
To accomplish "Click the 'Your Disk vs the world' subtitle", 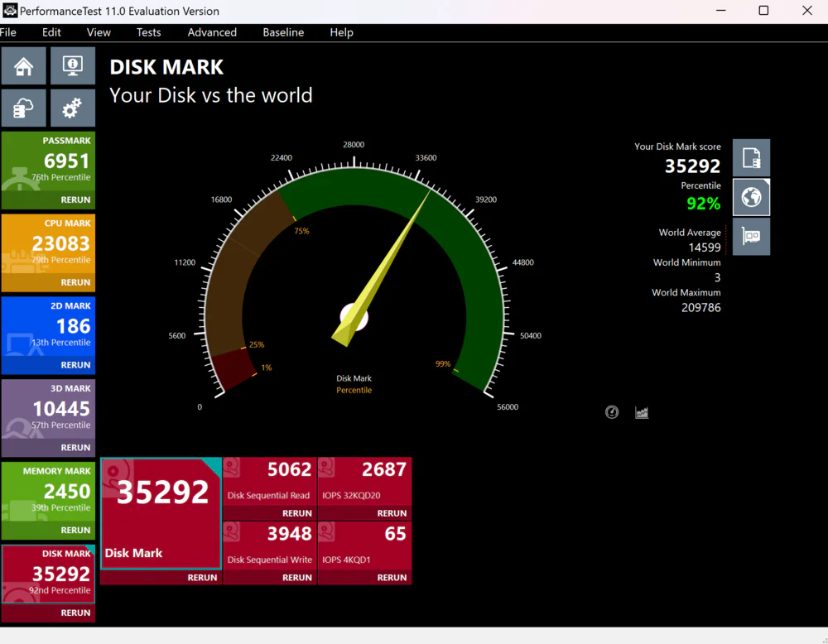I will (210, 95).
